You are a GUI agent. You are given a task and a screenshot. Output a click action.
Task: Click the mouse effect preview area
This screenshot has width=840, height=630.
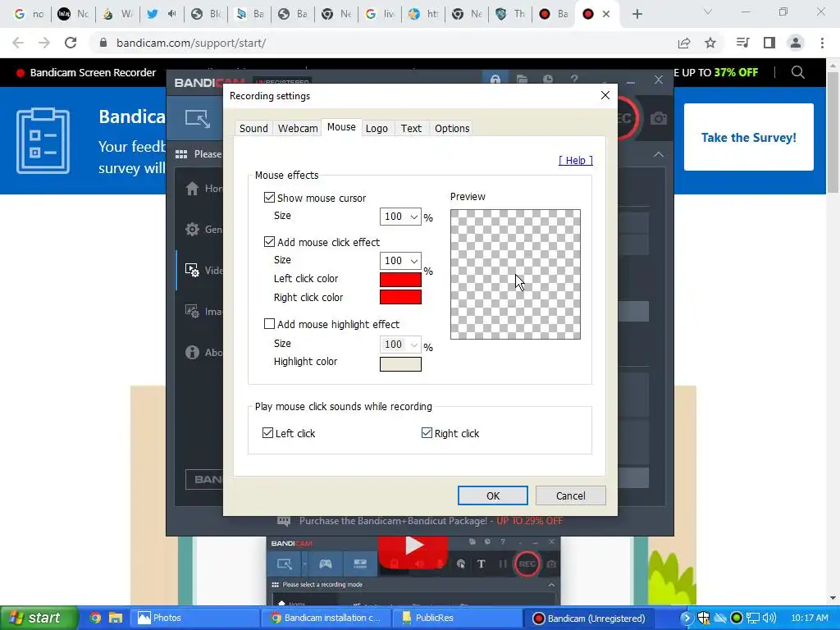(515, 274)
